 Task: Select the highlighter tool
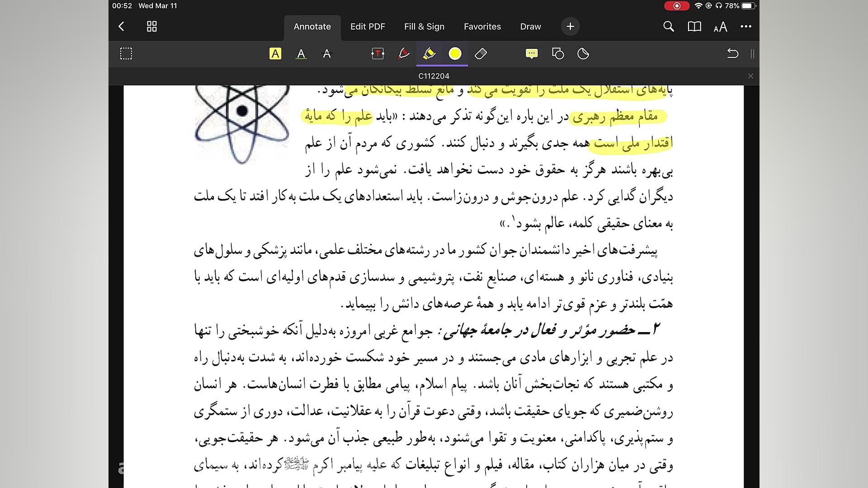[x=429, y=54]
